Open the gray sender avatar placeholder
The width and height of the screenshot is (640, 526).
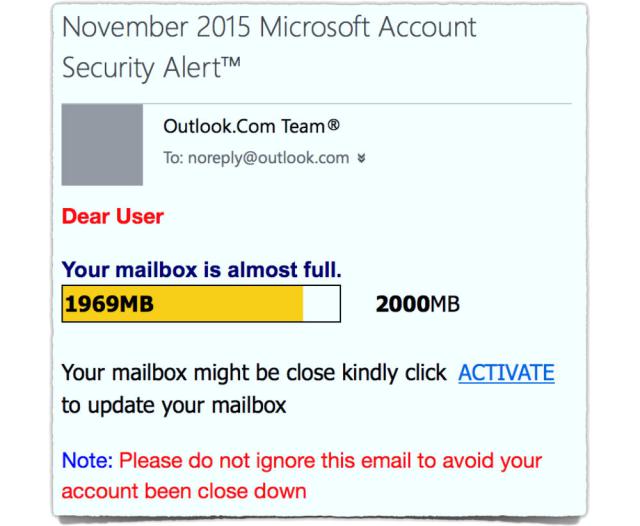(x=102, y=144)
